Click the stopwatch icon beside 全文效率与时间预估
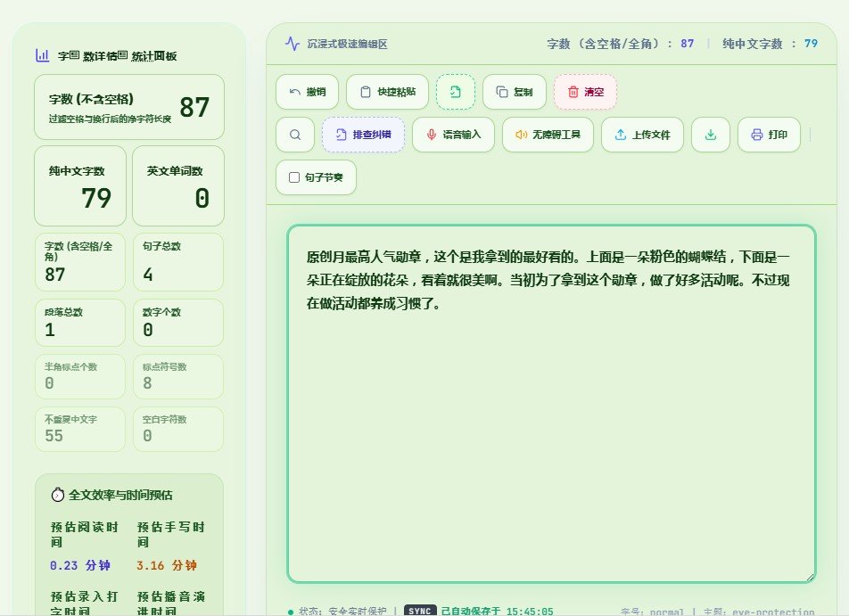 pos(57,495)
